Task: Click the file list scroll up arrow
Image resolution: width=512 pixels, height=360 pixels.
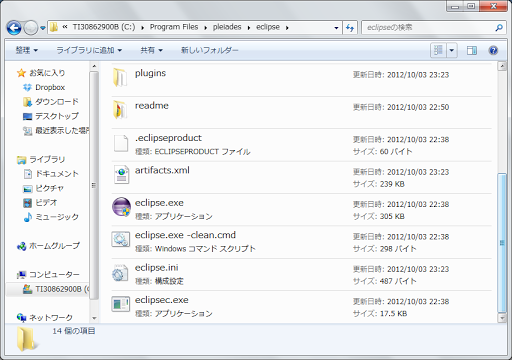Action: pos(502,66)
